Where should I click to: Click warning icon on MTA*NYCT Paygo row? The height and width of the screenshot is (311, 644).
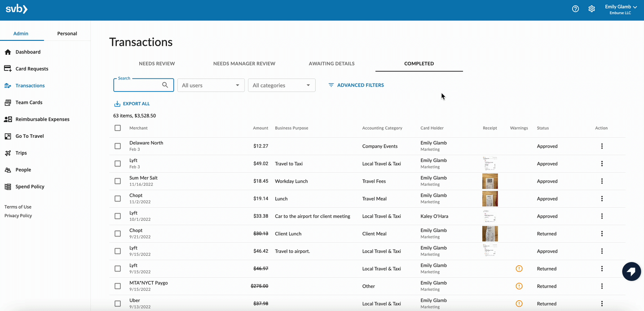coord(519,286)
